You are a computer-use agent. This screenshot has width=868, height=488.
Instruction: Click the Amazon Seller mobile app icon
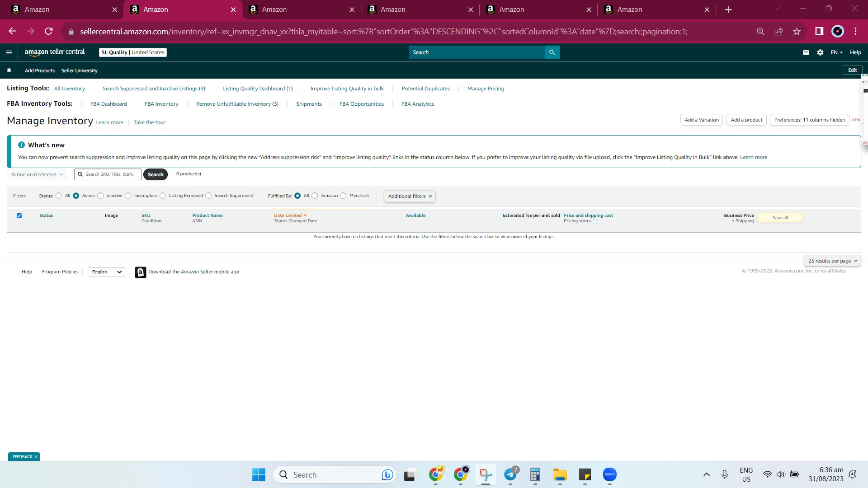pyautogui.click(x=141, y=272)
